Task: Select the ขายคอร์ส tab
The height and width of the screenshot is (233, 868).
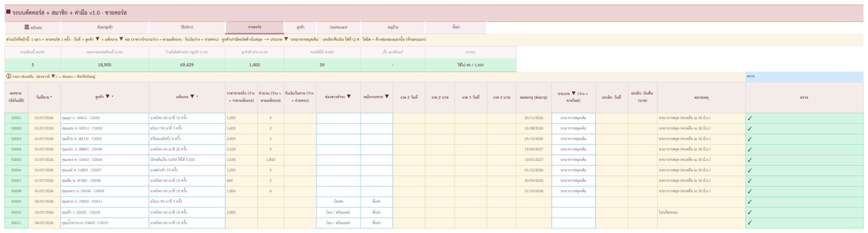Action: [x=254, y=27]
